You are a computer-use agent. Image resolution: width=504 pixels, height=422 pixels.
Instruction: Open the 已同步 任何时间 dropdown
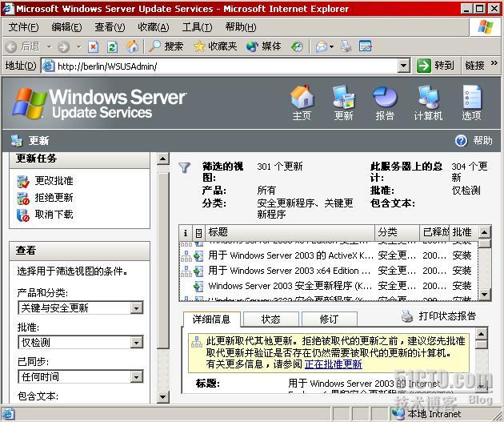(x=136, y=377)
